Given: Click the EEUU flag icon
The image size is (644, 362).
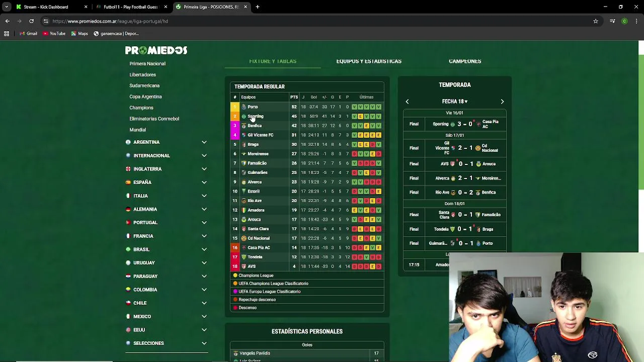Looking at the screenshot, I should (x=128, y=330).
